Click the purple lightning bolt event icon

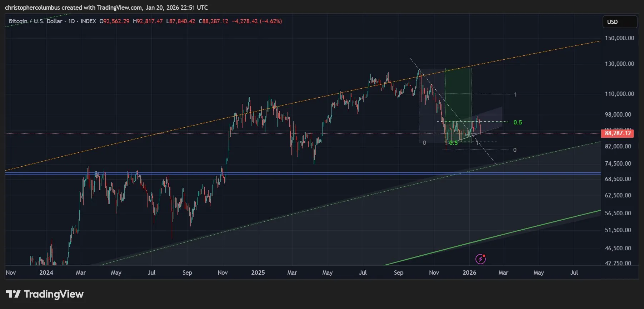pos(480,259)
